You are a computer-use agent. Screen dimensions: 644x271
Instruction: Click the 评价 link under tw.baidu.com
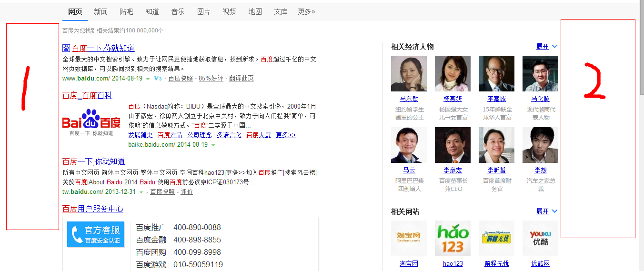[187, 192]
